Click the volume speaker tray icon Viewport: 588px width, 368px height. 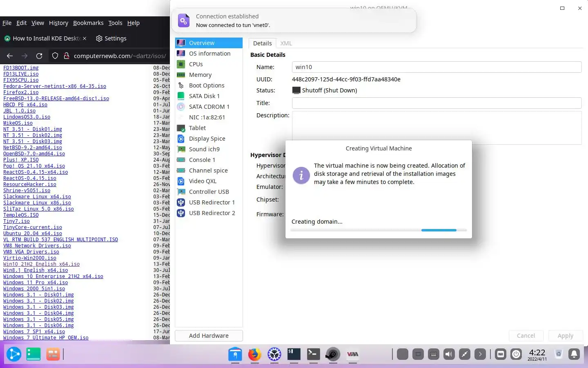pos(449,354)
